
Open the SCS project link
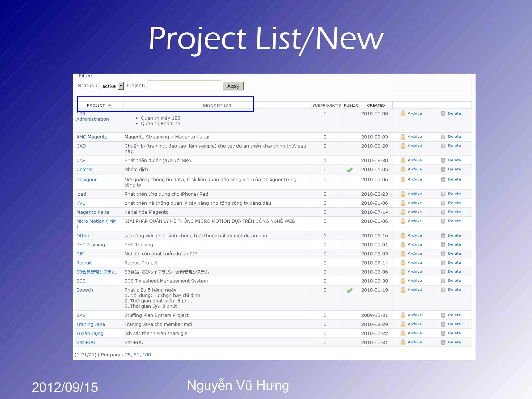pyautogui.click(x=81, y=281)
